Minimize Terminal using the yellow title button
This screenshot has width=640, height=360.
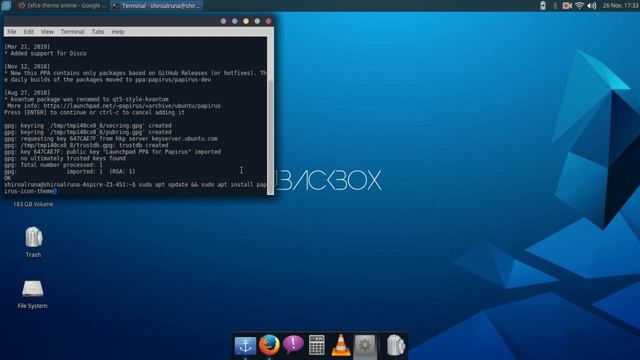point(246,21)
